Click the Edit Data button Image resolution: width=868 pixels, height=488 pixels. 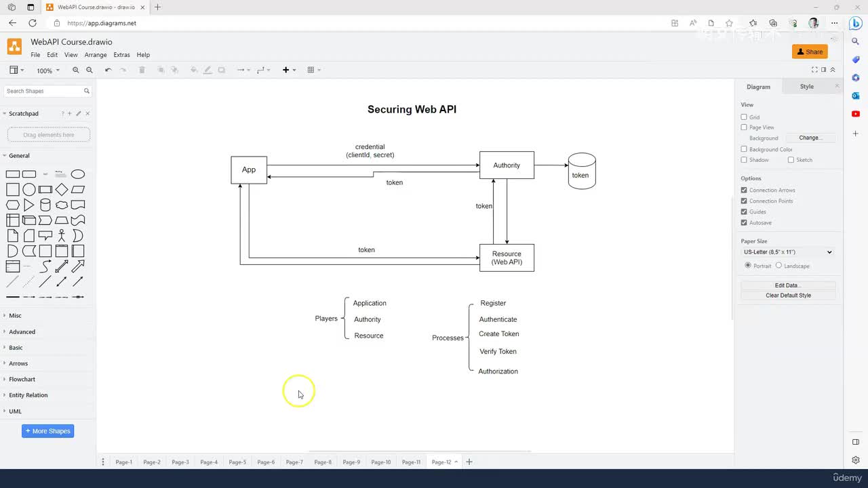[x=788, y=286]
